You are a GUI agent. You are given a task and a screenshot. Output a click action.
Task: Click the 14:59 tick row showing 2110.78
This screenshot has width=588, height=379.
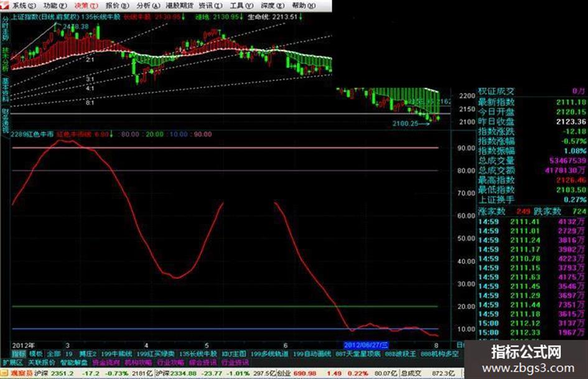point(531,258)
